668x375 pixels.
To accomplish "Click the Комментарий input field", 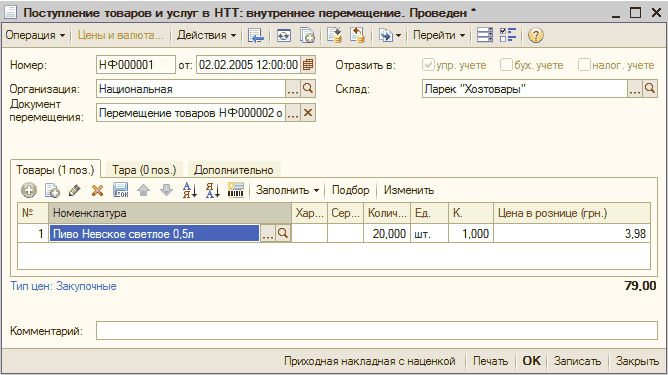I will 377,331.
